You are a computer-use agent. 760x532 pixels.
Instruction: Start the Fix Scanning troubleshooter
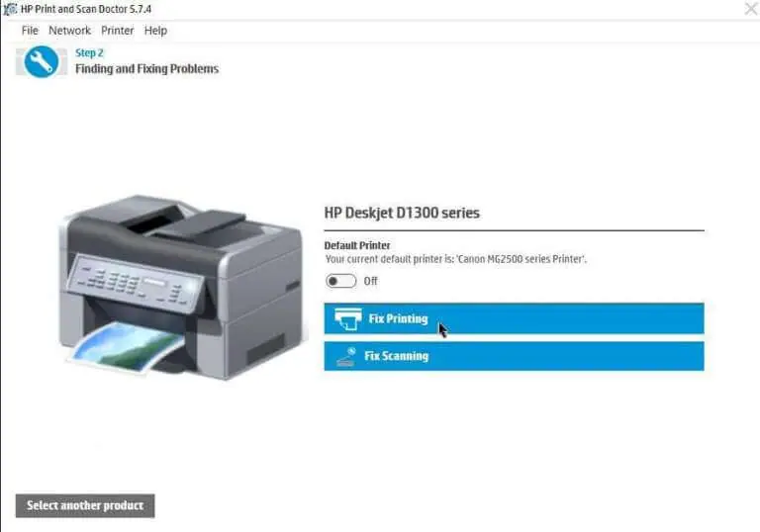(514, 356)
